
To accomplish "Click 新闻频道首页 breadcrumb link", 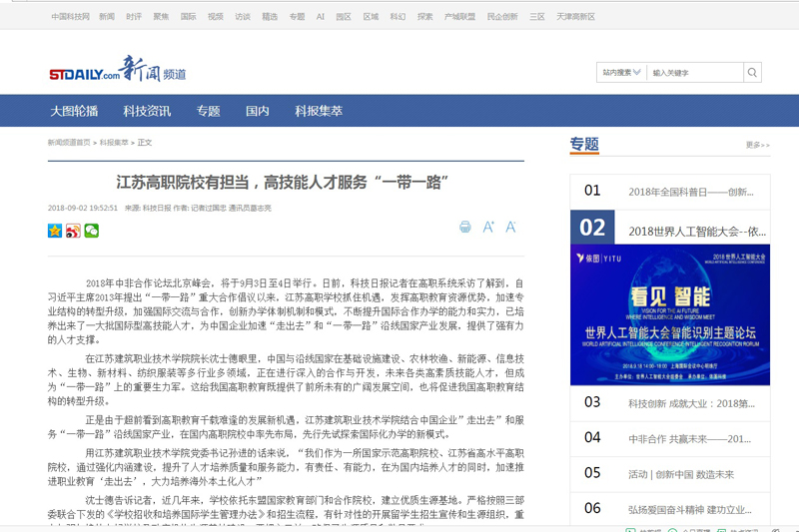I will [69, 143].
